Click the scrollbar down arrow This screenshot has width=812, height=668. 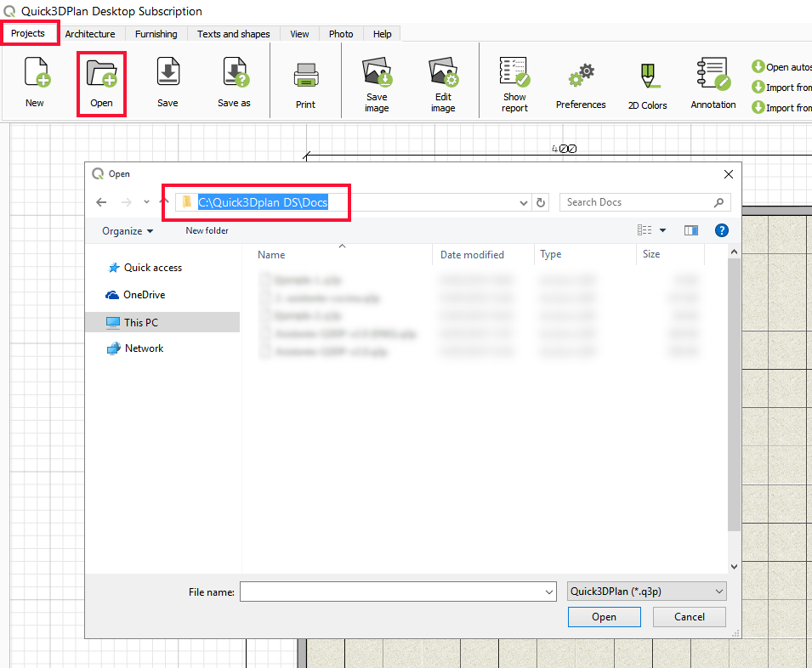[734, 567]
